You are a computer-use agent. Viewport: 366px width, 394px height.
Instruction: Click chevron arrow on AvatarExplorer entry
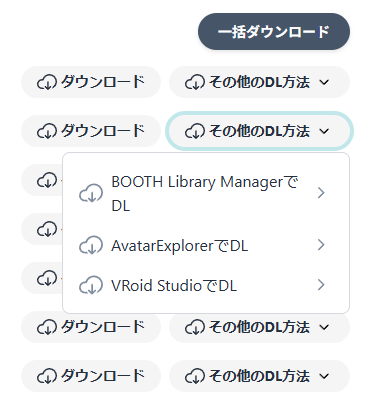321,245
